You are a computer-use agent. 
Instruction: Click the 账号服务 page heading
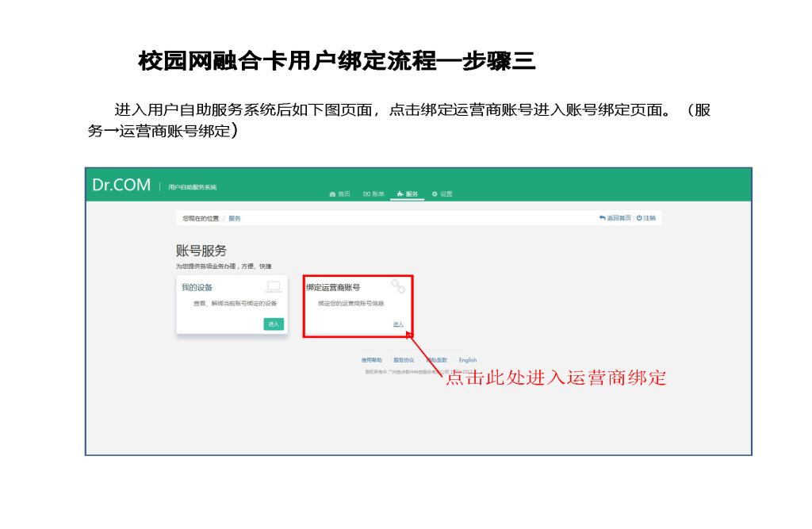(x=201, y=251)
